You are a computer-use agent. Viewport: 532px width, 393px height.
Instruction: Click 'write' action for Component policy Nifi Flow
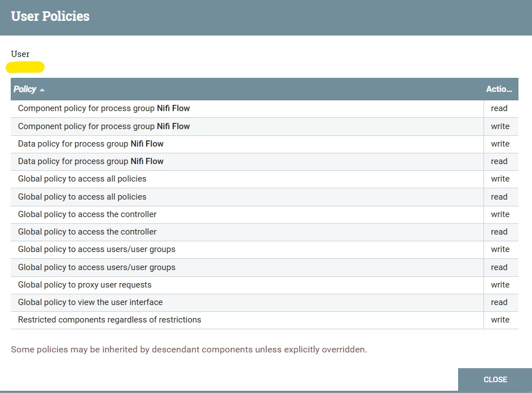pos(500,126)
